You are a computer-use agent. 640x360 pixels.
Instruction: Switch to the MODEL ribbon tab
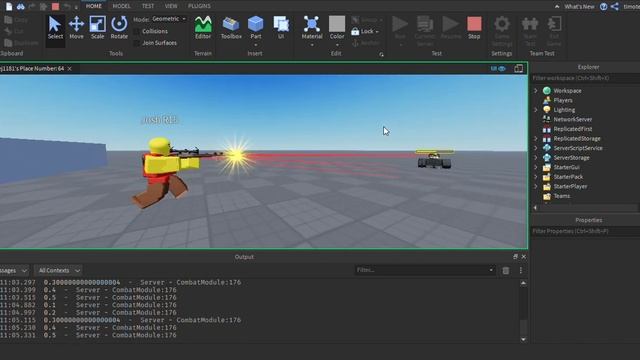coord(122,6)
